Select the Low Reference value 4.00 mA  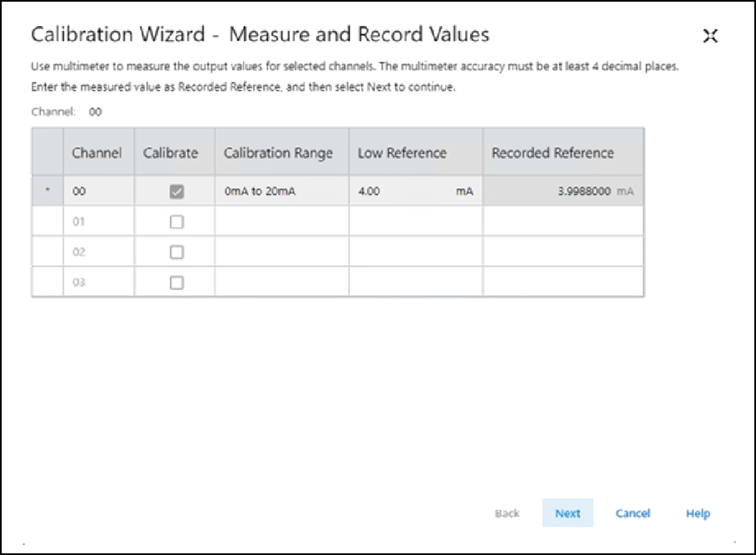[415, 192]
